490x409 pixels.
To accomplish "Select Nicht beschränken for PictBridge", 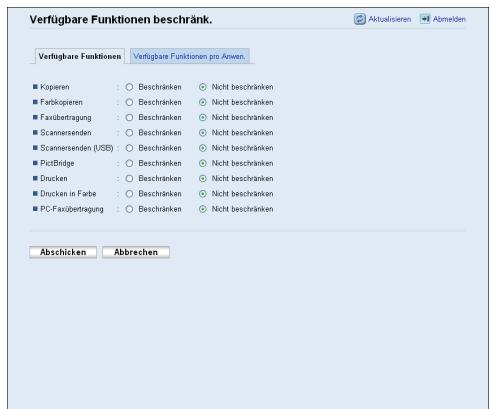I will 203,163.
